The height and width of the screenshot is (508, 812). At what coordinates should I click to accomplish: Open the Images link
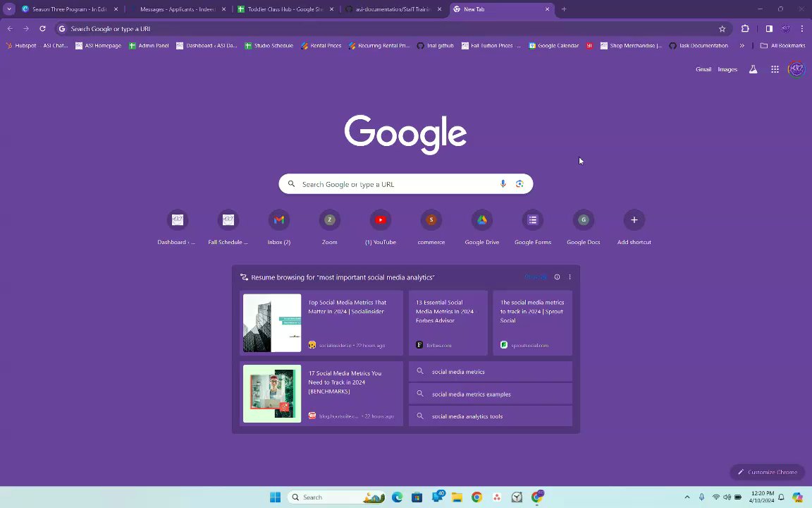click(x=727, y=69)
